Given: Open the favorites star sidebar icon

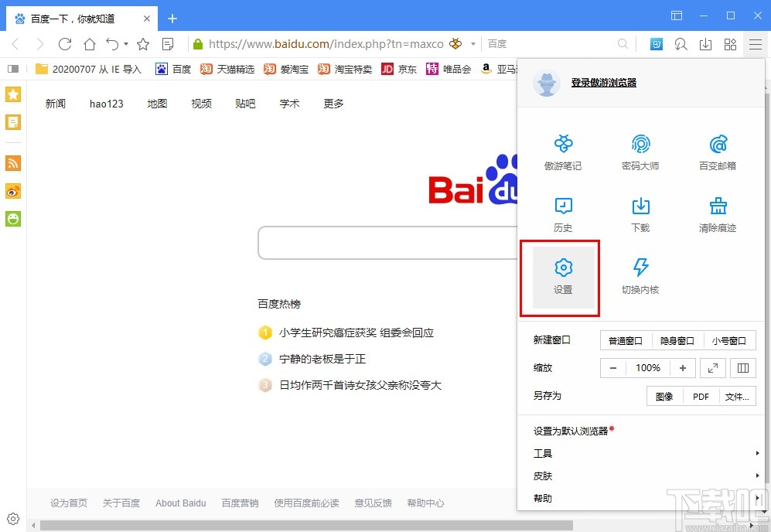Looking at the screenshot, I should (x=12, y=94).
